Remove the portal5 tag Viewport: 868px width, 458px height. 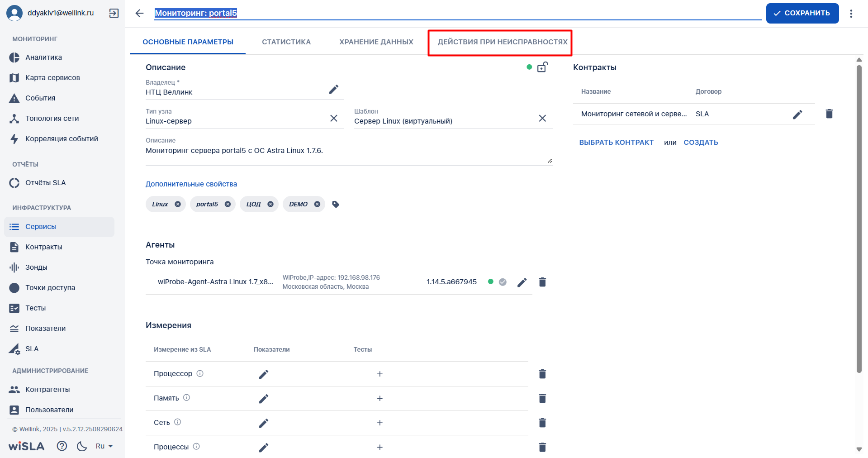(228, 204)
